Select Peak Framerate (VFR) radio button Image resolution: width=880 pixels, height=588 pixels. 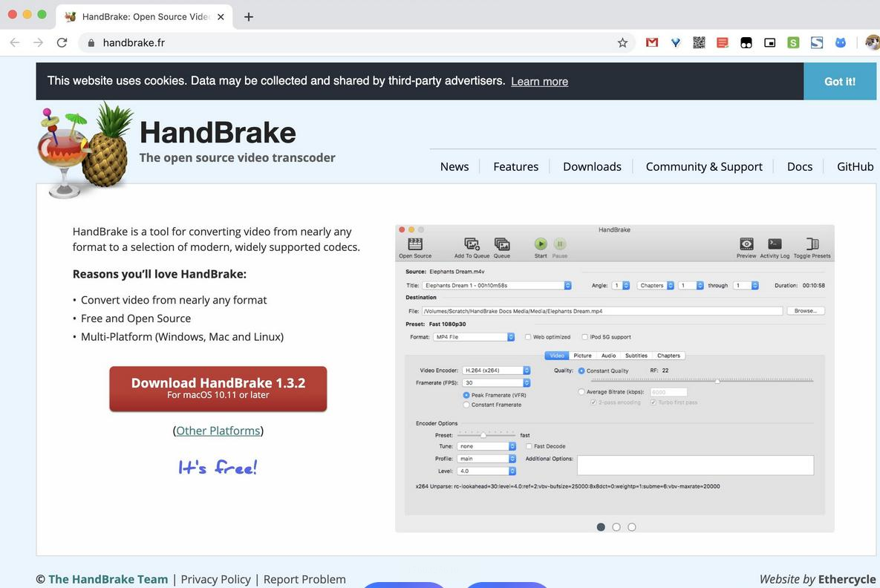tap(466, 395)
